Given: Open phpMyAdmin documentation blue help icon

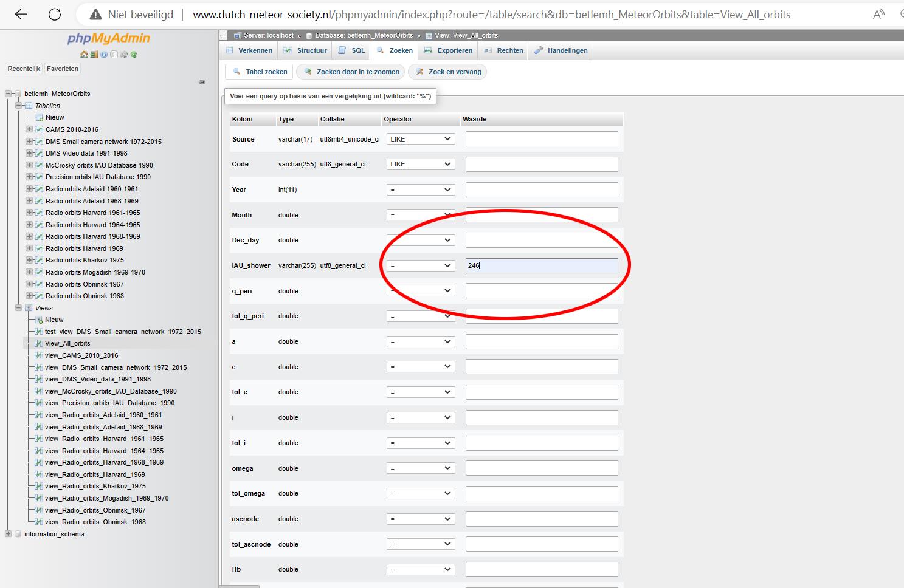Looking at the screenshot, I should [x=104, y=55].
